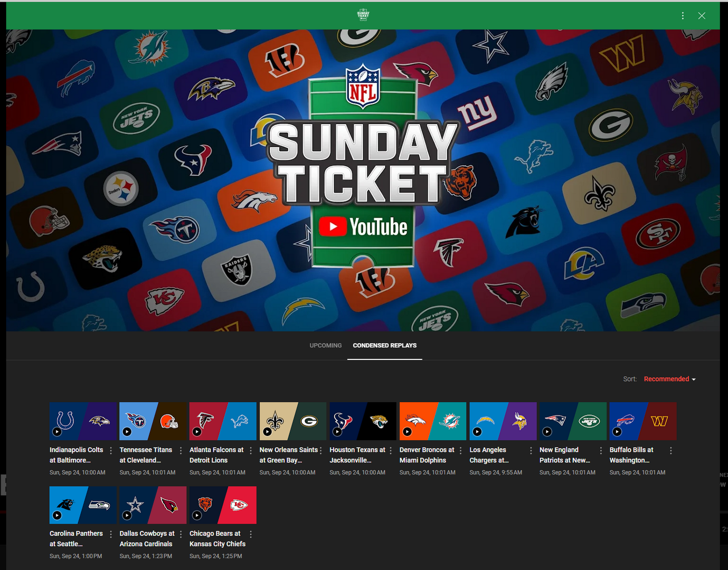This screenshot has height=570, width=728.
Task: Open New England Patriots game title
Action: coord(565,455)
